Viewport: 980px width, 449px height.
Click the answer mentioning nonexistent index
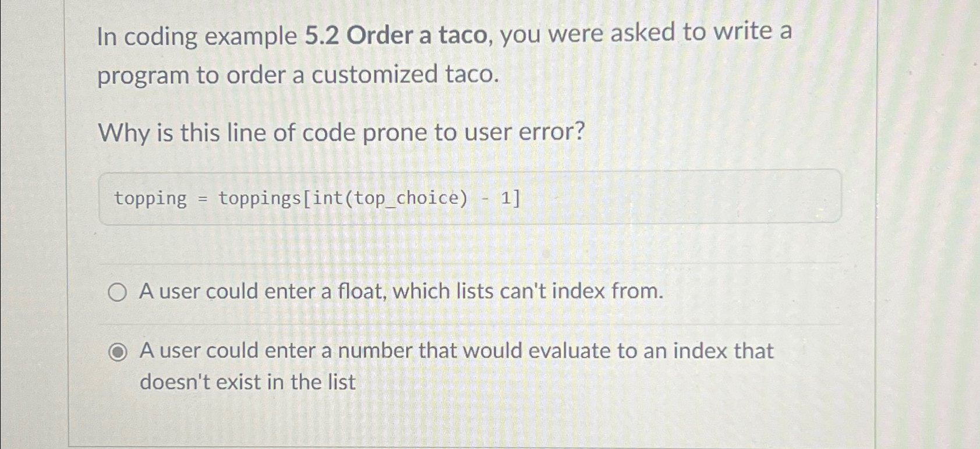click(x=456, y=351)
